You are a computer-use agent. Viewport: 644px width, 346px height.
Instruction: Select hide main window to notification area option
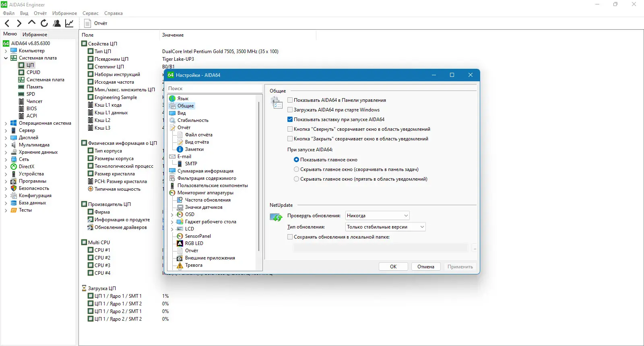(297, 179)
